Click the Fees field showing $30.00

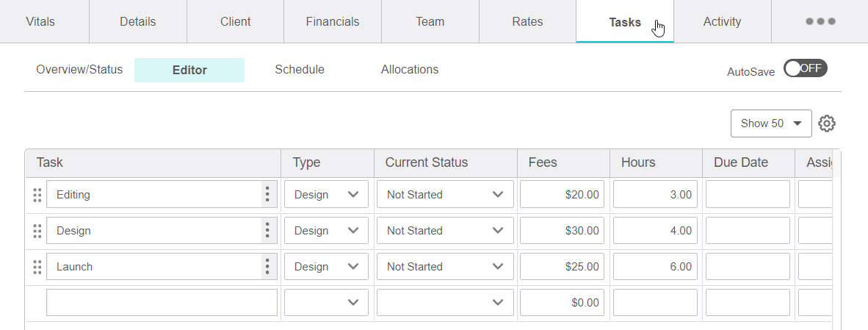click(563, 231)
